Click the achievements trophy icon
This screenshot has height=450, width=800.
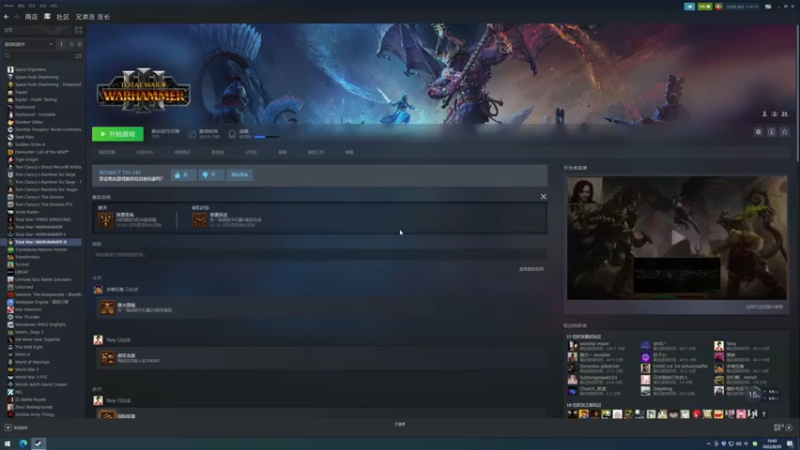(x=232, y=134)
